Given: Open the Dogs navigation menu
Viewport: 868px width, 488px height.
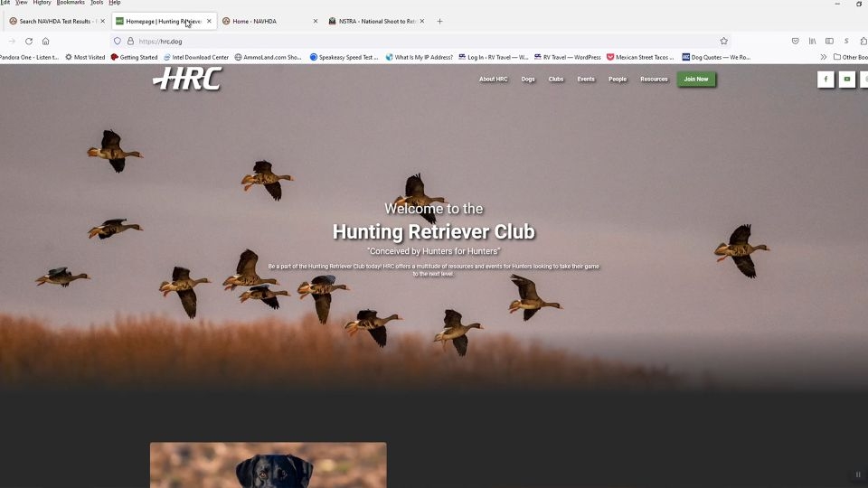Looking at the screenshot, I should [x=528, y=80].
